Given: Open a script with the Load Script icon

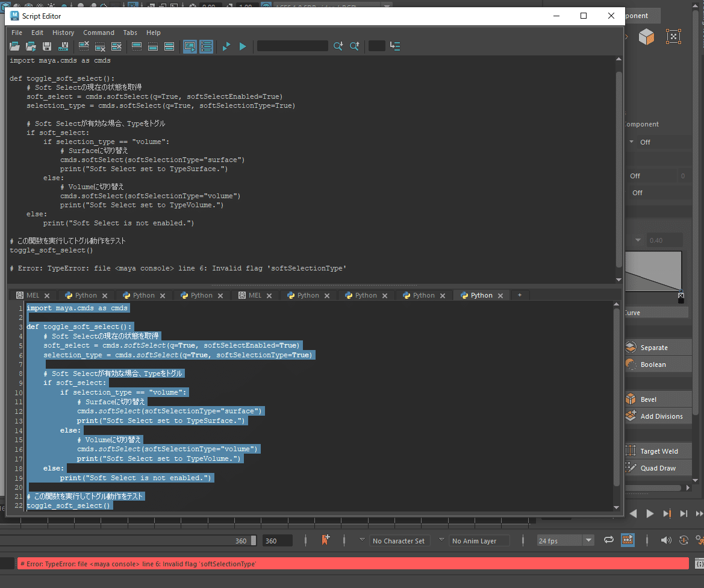Looking at the screenshot, I should pos(14,46).
